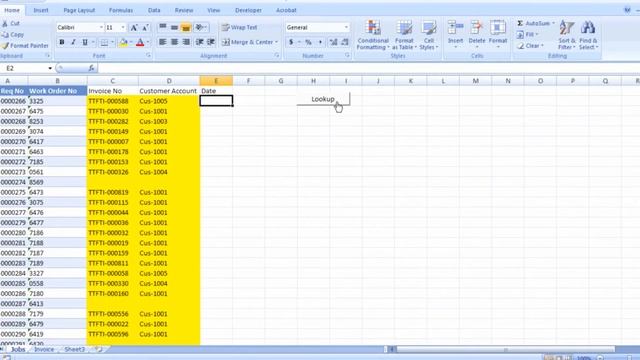The width and height of the screenshot is (640, 360).
Task: Open Conditional Formatting menu
Action: click(x=373, y=35)
